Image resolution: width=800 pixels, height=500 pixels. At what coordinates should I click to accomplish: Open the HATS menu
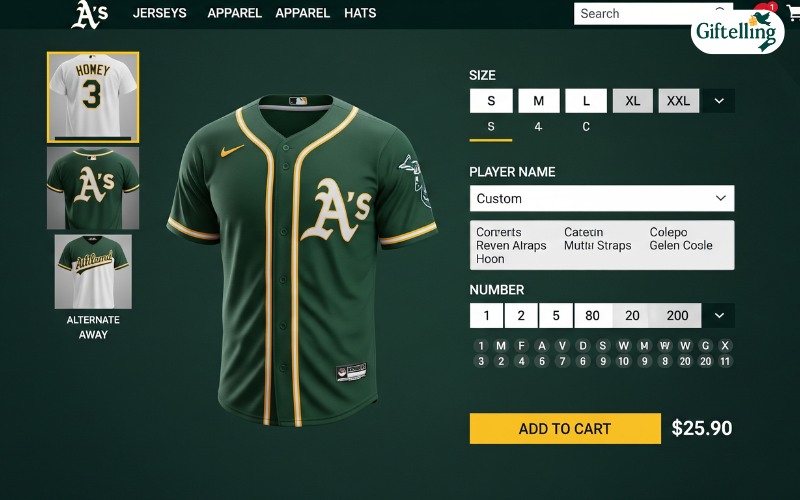point(360,13)
